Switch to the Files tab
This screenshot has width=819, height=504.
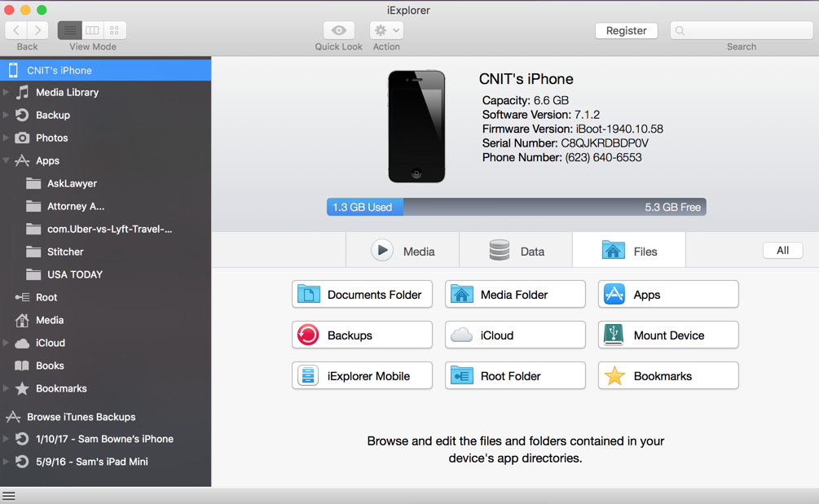[629, 251]
